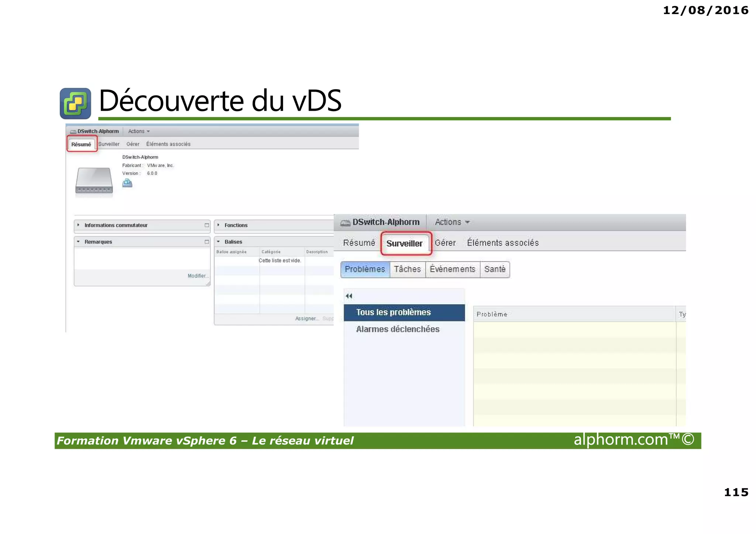Collapse the Balises panel
This screenshot has width=756, height=534.
[x=219, y=242]
